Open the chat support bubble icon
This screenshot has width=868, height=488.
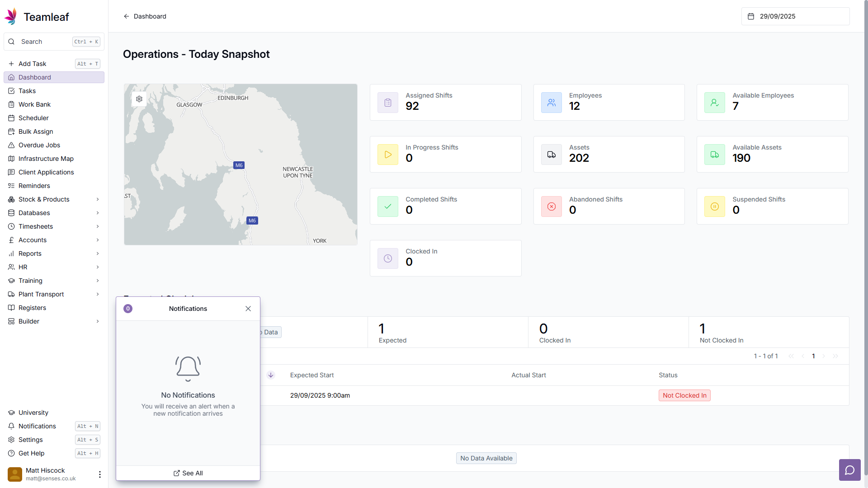click(849, 470)
